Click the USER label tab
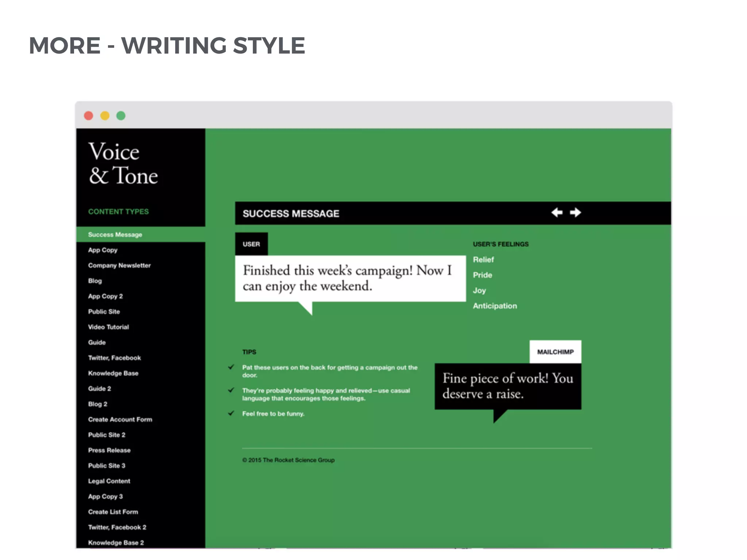 pyautogui.click(x=251, y=244)
